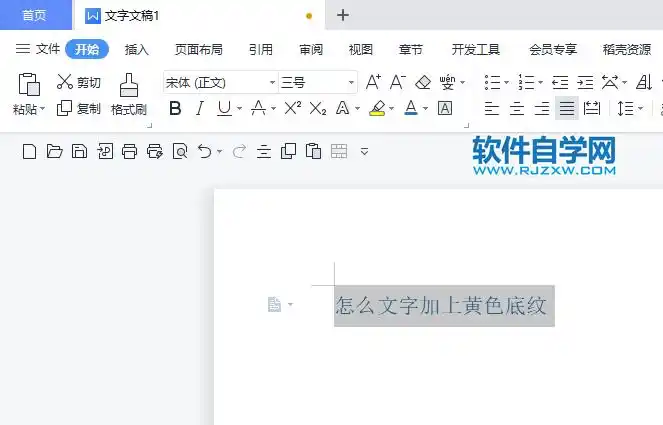
Task: Switch to the 审阅 tab
Action: (x=311, y=49)
